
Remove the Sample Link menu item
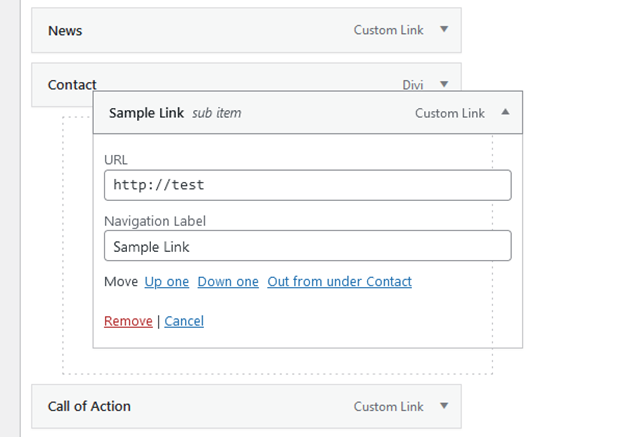pos(128,321)
